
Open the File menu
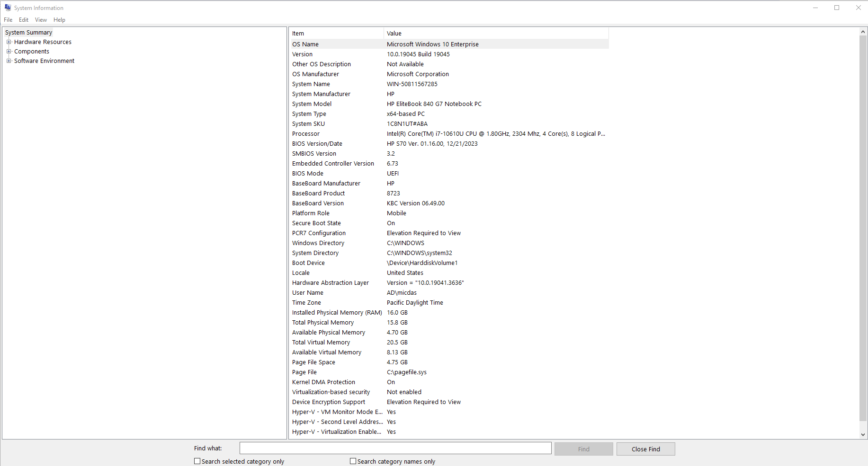click(8, 20)
